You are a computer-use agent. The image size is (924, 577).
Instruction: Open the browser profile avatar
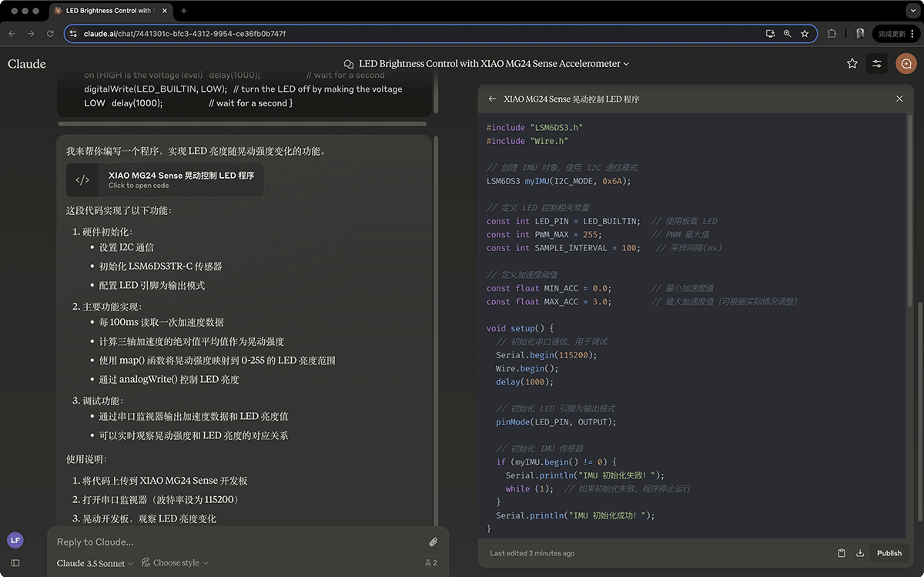click(x=860, y=34)
